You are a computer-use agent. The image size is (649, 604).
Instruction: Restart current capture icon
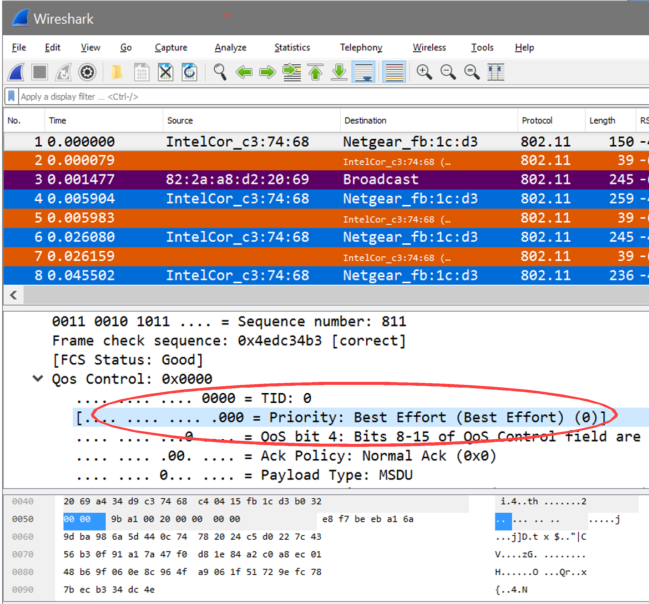point(63,72)
